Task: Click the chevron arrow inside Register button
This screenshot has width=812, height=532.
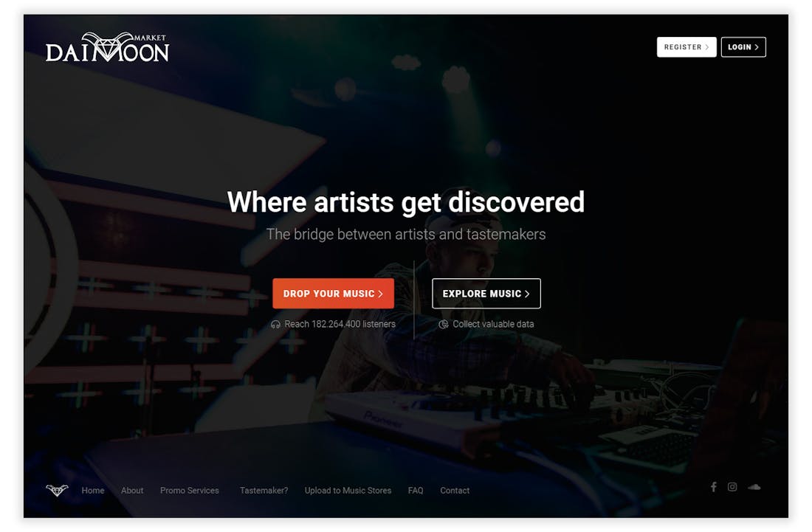Action: pyautogui.click(x=707, y=47)
